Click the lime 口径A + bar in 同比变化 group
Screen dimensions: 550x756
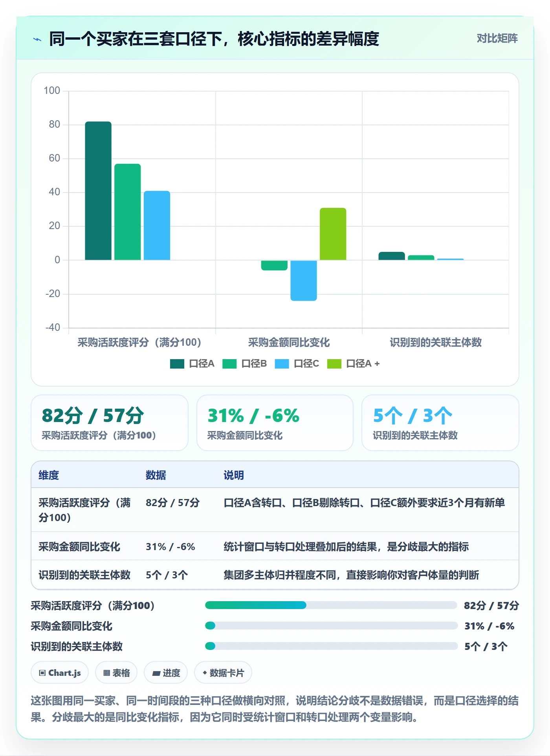(x=333, y=234)
